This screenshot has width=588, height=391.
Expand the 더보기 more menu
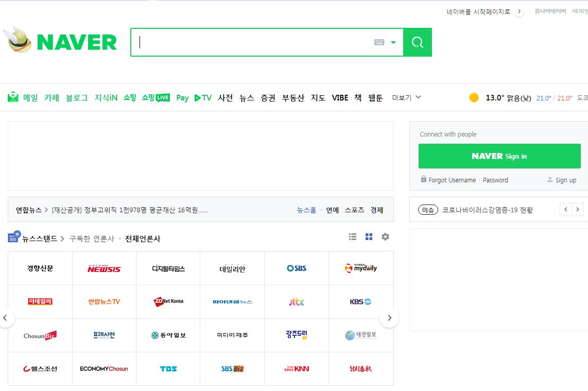click(406, 97)
